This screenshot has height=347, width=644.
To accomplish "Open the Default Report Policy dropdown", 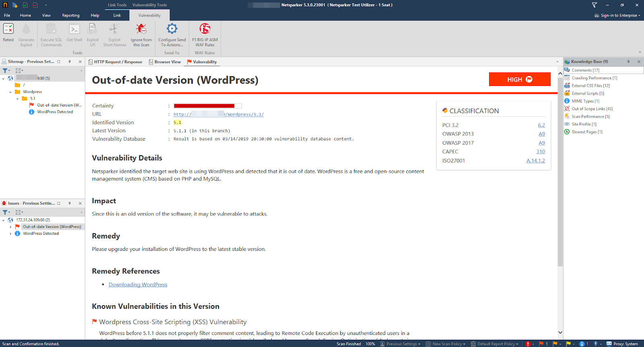I will tap(495, 344).
